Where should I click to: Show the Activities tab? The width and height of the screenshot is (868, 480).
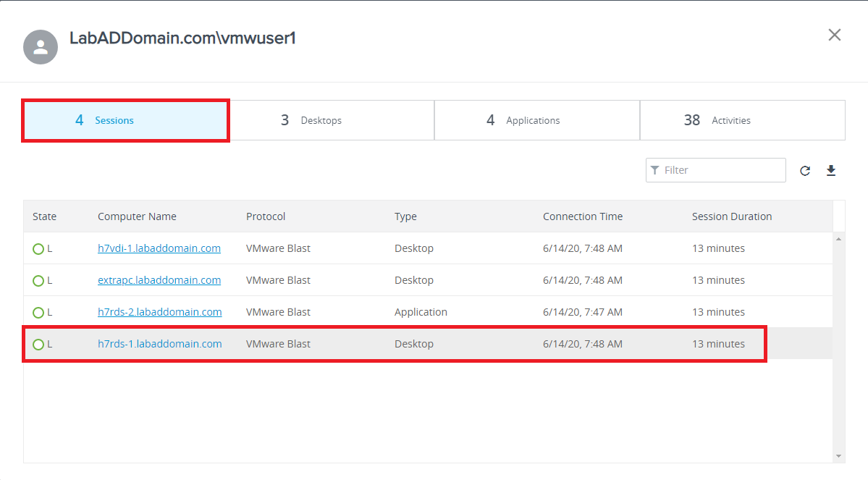[743, 120]
